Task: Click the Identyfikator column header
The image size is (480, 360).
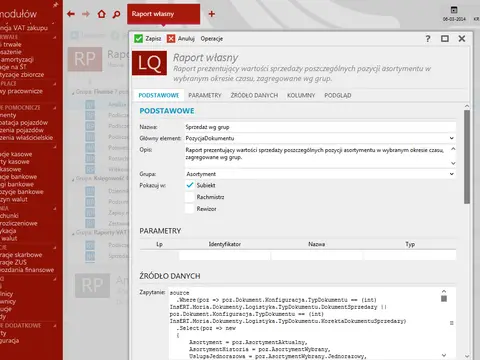Action: (225, 244)
